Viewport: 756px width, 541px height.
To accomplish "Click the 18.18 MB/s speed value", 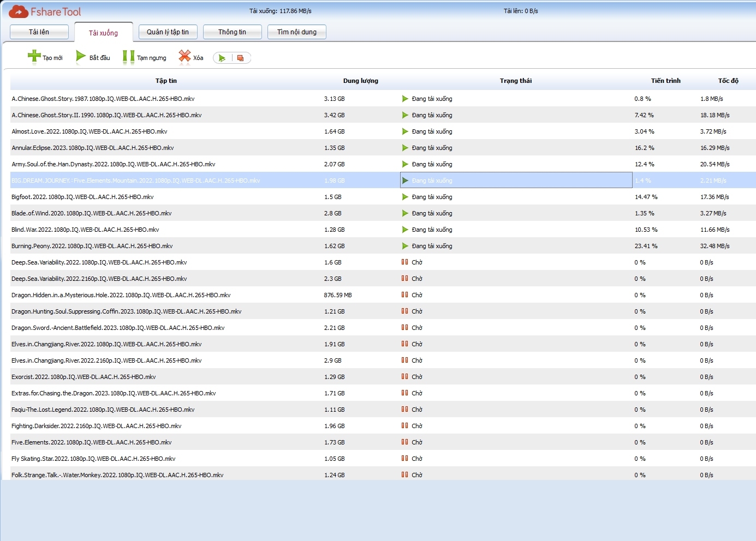I will [715, 115].
